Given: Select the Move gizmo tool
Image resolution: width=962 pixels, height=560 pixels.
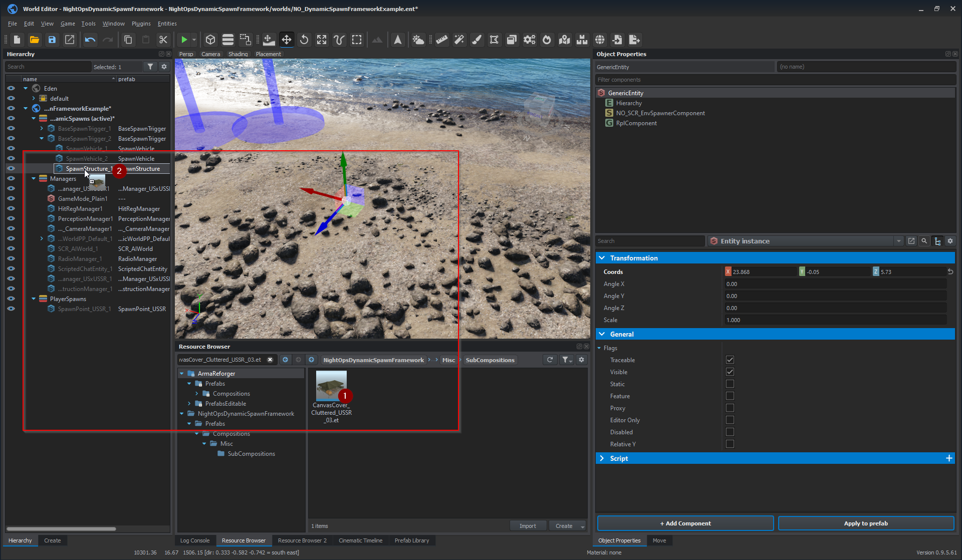Looking at the screenshot, I should tap(287, 40).
